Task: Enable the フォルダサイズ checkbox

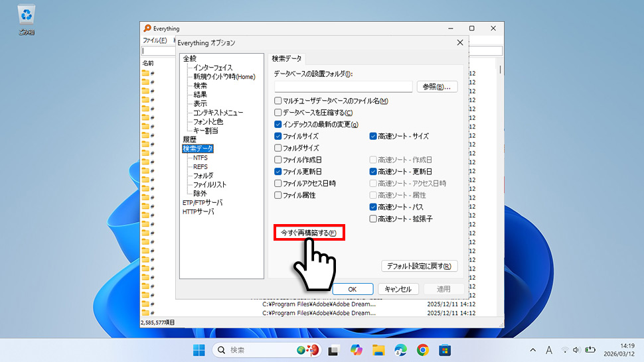Action: pos(278,148)
